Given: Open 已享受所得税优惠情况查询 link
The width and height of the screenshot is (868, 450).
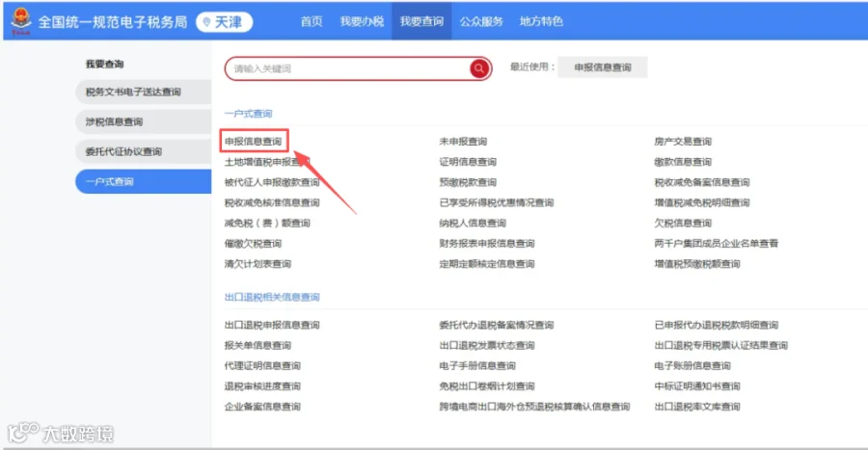Looking at the screenshot, I should [497, 203].
